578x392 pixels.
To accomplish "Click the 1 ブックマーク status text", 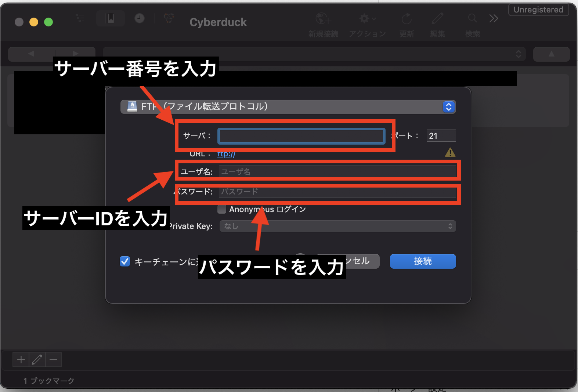I will coord(49,381).
